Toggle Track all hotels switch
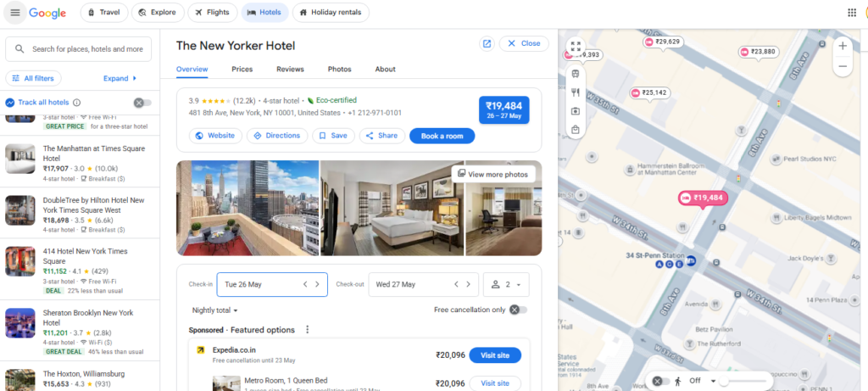This screenshot has height=391, width=868. point(142,103)
